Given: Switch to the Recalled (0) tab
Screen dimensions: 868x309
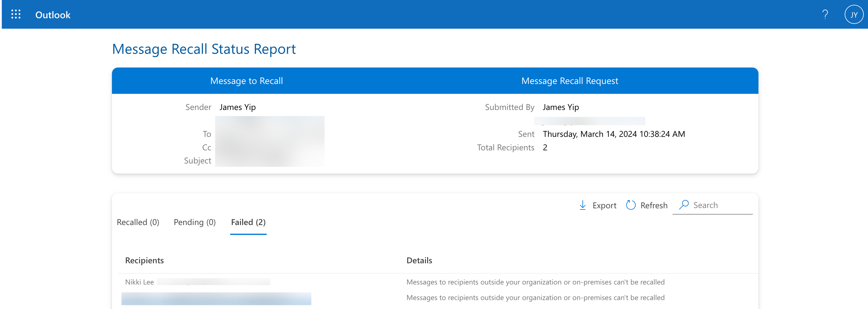Looking at the screenshot, I should click(138, 222).
